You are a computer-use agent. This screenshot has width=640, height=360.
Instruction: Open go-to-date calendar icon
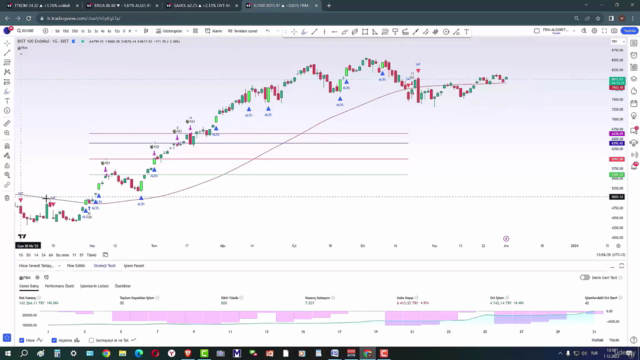105,255
